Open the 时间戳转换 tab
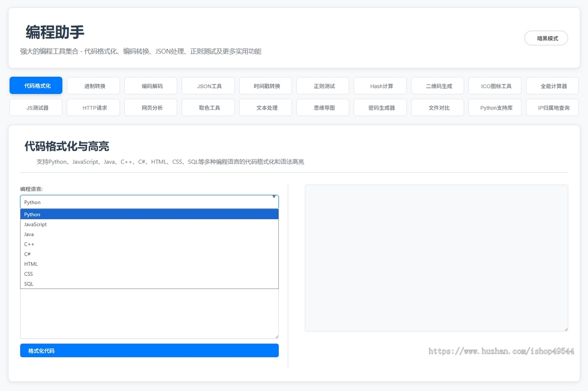Image resolution: width=588 pixels, height=391 pixels. [266, 86]
